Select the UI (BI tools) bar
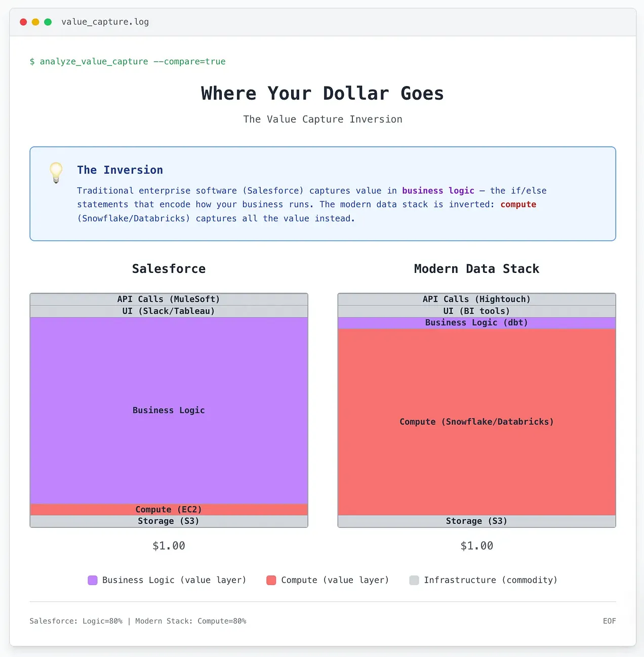The image size is (644, 657). pyautogui.click(x=476, y=311)
